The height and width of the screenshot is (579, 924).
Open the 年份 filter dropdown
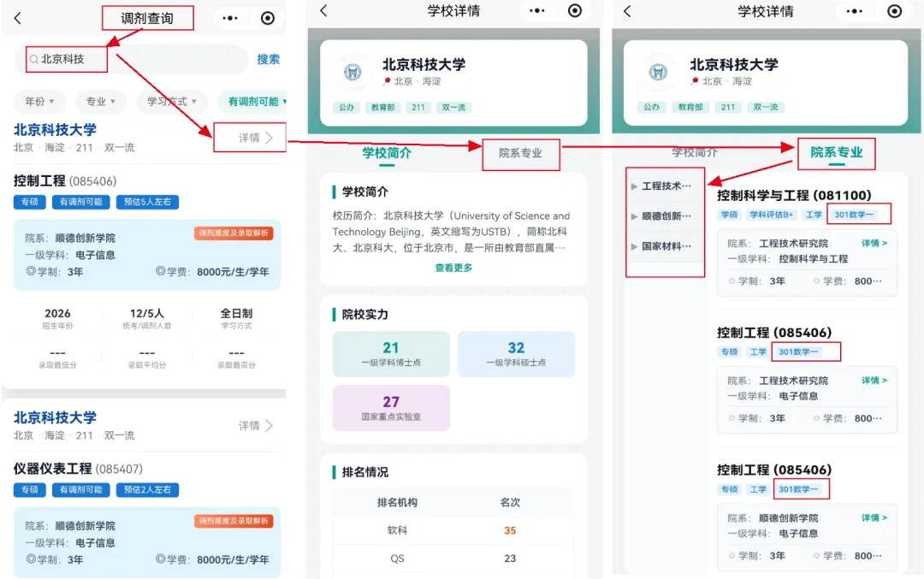[39, 101]
